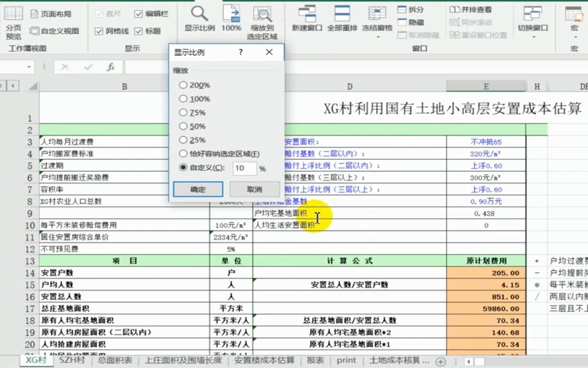Click Zoom to Selection (缩放到选定区域)
The width and height of the screenshot is (588, 368).
[262, 22]
